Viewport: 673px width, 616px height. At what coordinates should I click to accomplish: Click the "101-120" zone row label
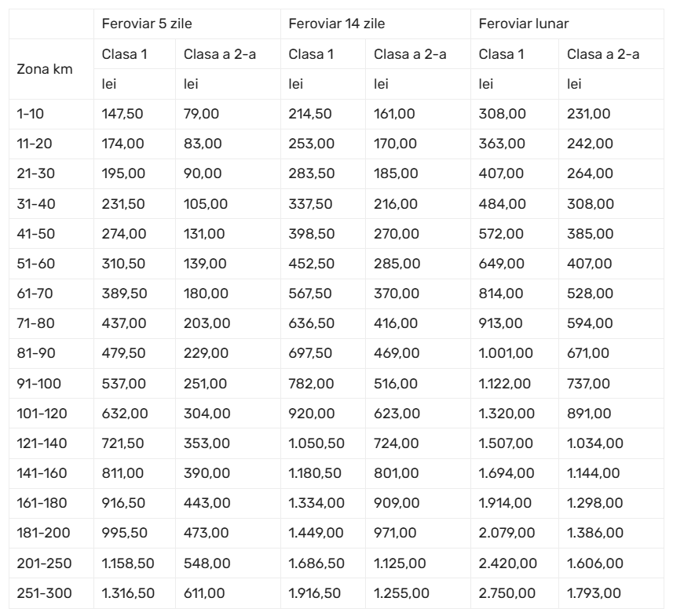tap(42, 414)
